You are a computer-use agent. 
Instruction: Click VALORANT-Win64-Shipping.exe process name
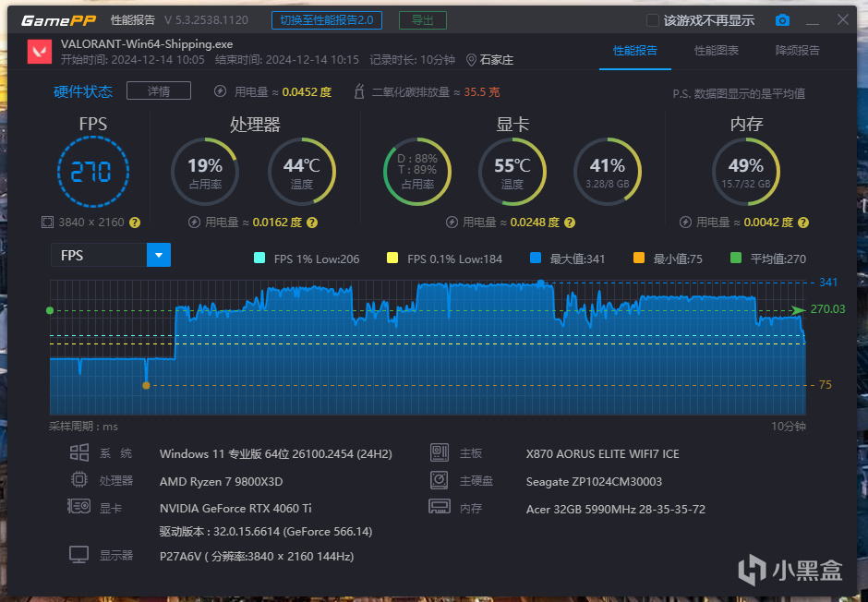coord(147,44)
